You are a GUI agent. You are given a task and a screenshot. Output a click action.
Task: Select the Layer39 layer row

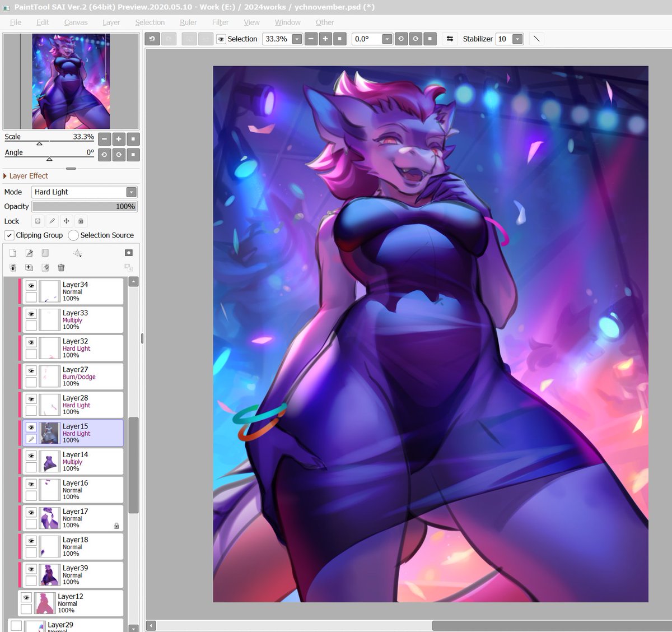(73, 575)
